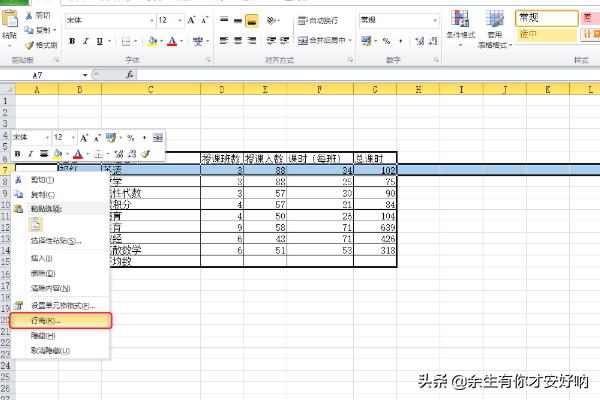This screenshot has height=400, width=600.
Task: Click fill color bucket in the mini toolbar
Action: [x=57, y=154]
